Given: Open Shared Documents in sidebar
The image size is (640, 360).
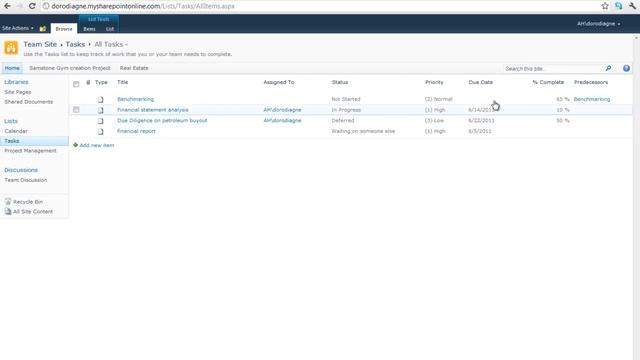Looking at the screenshot, I should 29,102.
